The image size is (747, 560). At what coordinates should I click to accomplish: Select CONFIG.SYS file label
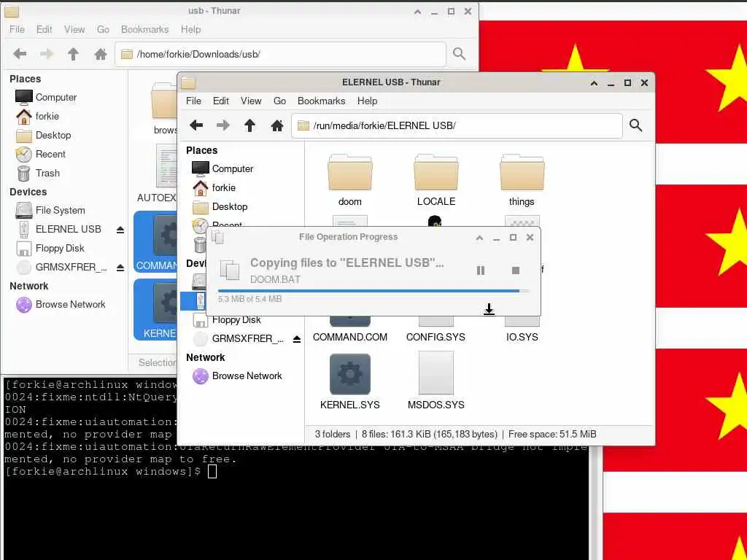pyautogui.click(x=436, y=337)
